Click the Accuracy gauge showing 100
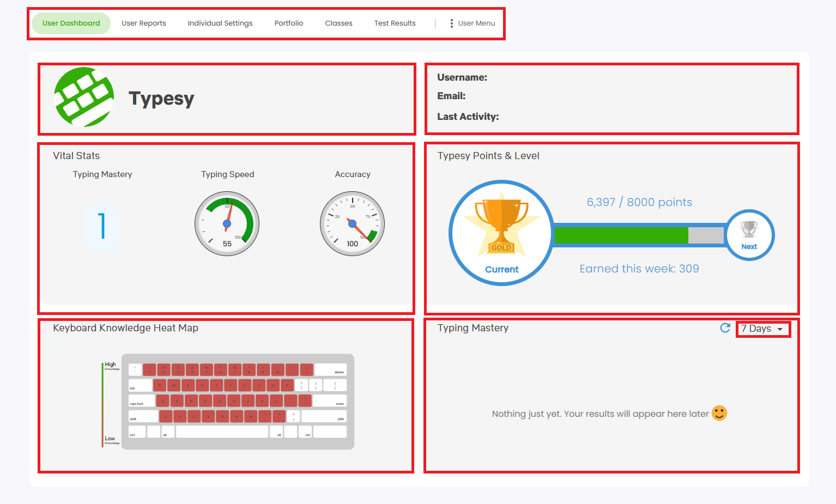Image resolution: width=836 pixels, height=504 pixels. 352,223
